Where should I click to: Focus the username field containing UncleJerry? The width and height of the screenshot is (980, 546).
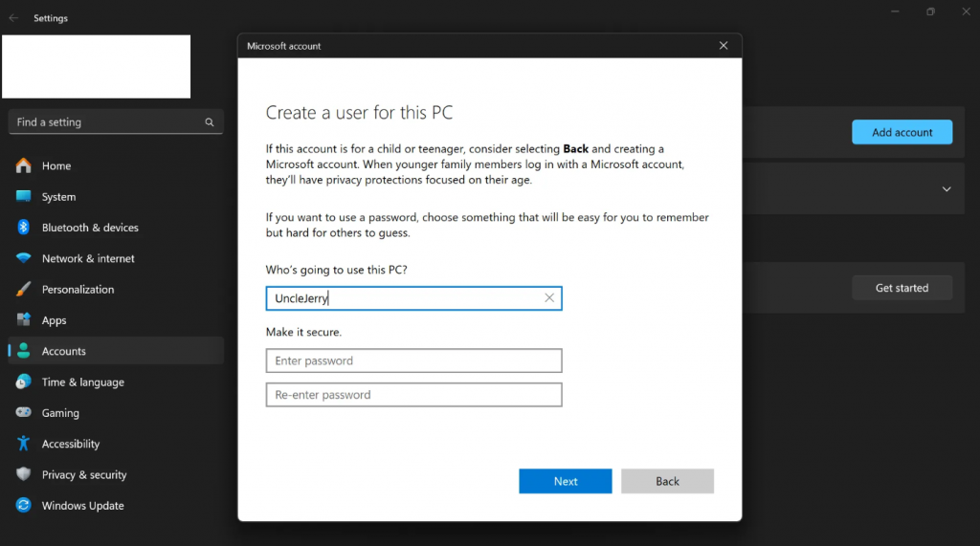[x=413, y=298]
